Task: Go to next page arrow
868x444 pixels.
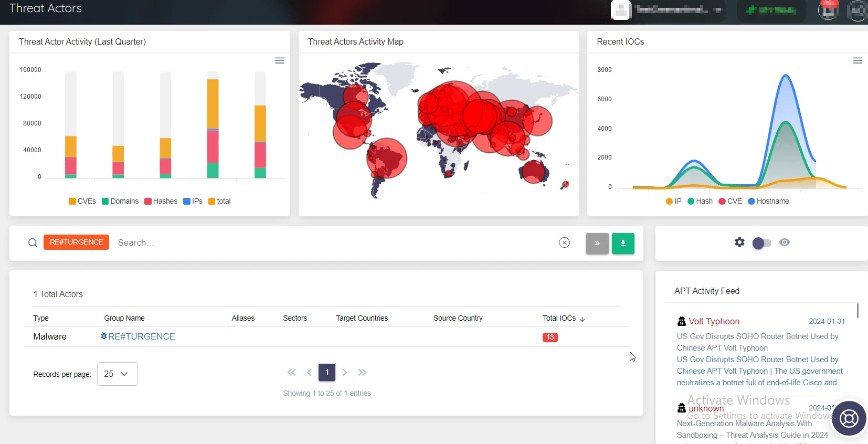Action: click(x=345, y=372)
